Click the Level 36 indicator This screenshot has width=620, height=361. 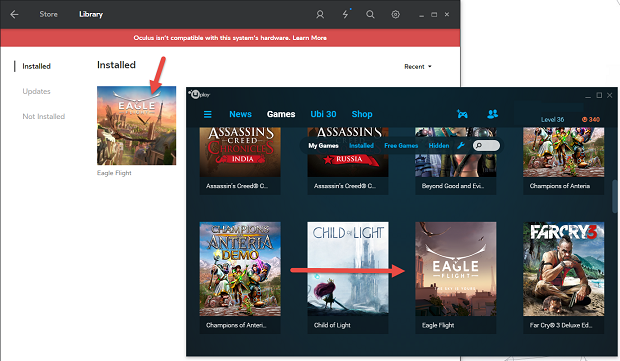(x=552, y=119)
